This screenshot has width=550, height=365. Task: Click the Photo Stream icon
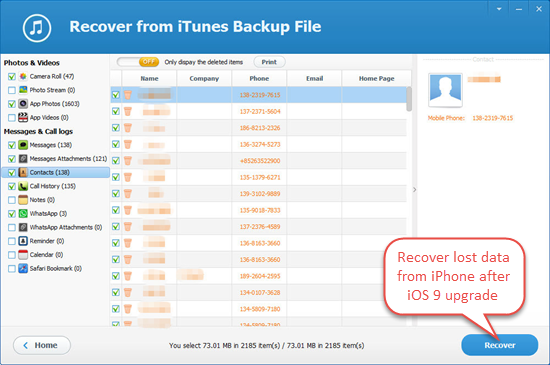23,90
